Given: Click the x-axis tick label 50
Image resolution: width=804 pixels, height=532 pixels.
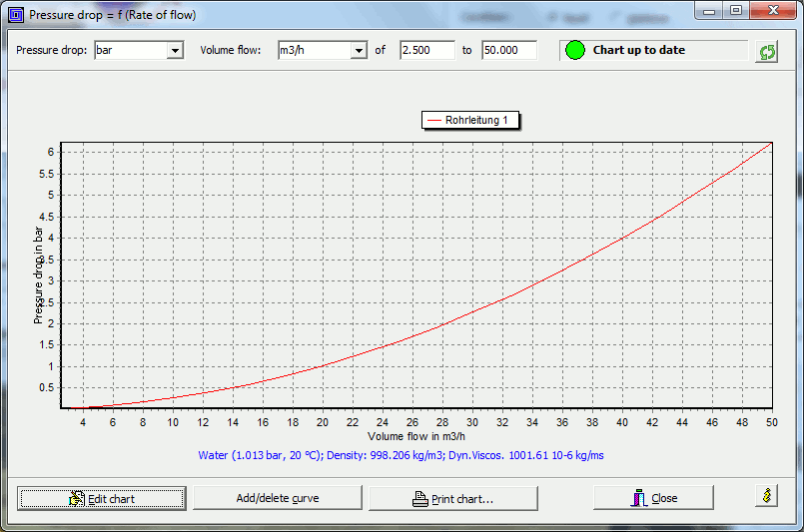Looking at the screenshot, I should (x=772, y=422).
